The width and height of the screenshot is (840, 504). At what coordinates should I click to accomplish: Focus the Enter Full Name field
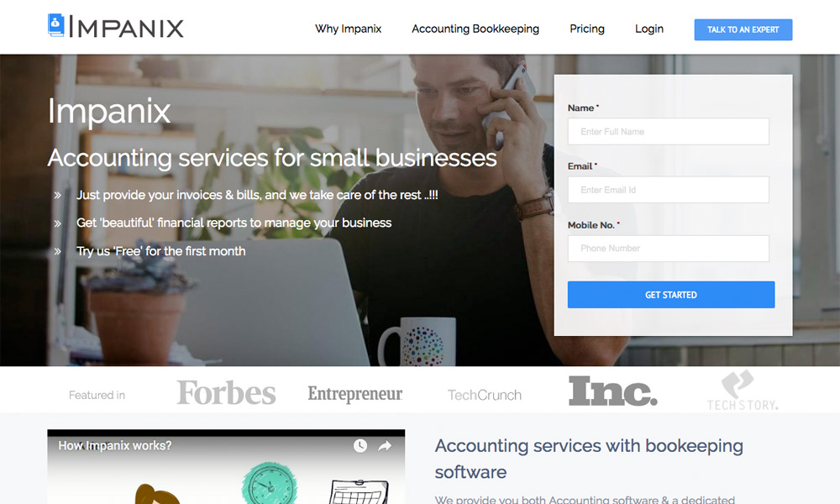click(668, 131)
